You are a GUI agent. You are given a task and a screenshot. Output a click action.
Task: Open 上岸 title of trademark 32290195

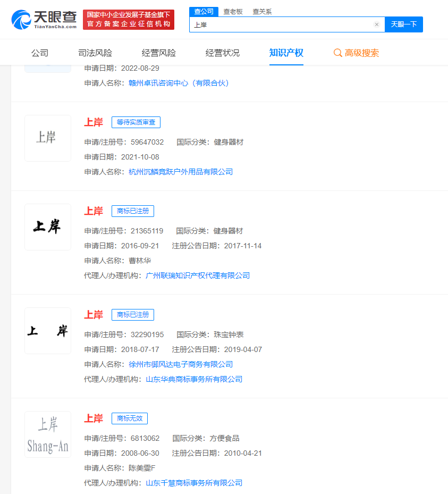[94, 315]
